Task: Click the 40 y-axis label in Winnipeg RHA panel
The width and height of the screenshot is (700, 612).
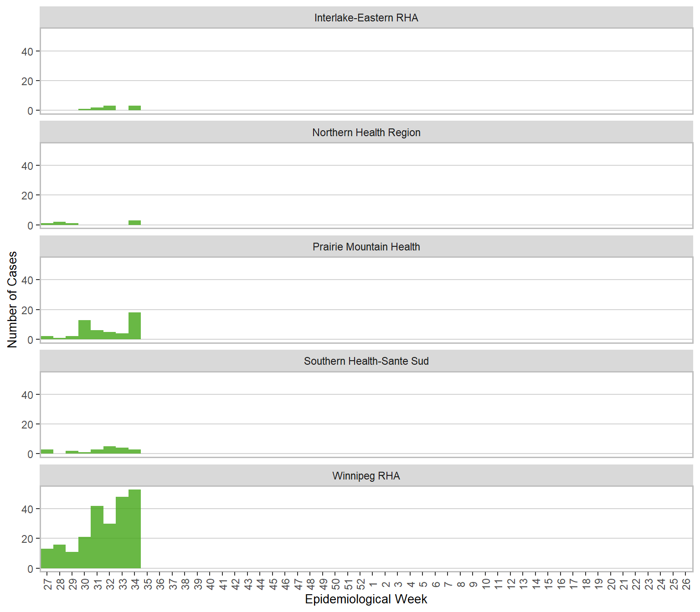Action: (x=27, y=509)
